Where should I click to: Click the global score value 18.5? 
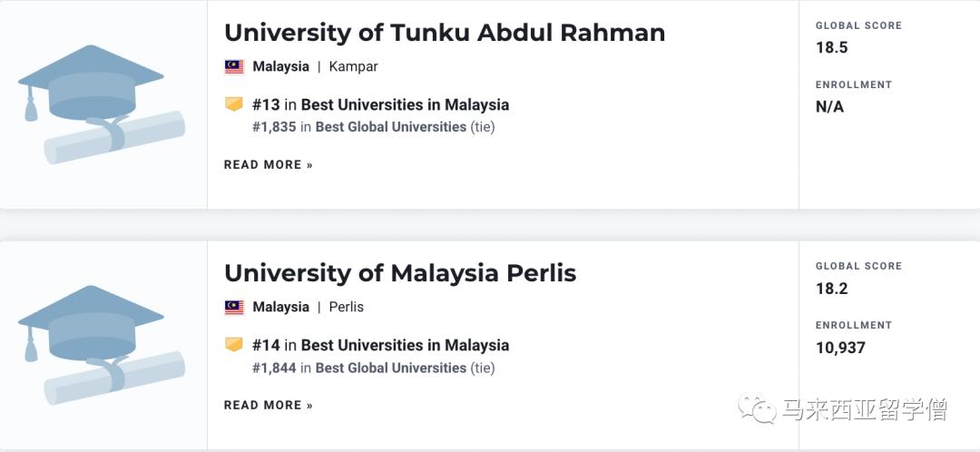831,47
